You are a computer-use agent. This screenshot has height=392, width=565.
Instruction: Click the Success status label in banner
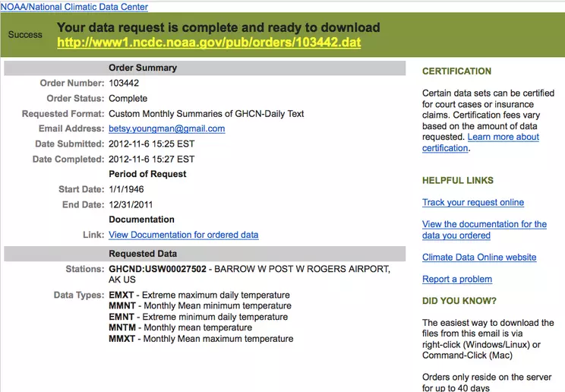pos(25,35)
